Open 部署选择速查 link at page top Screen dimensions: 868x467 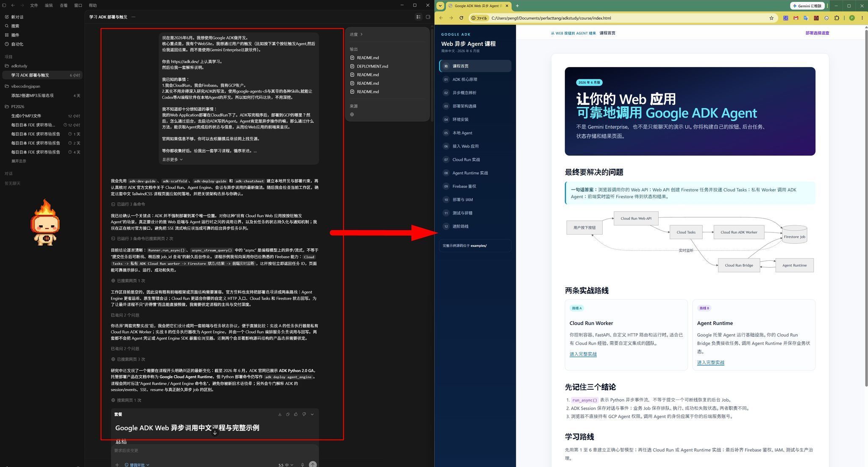click(x=817, y=33)
